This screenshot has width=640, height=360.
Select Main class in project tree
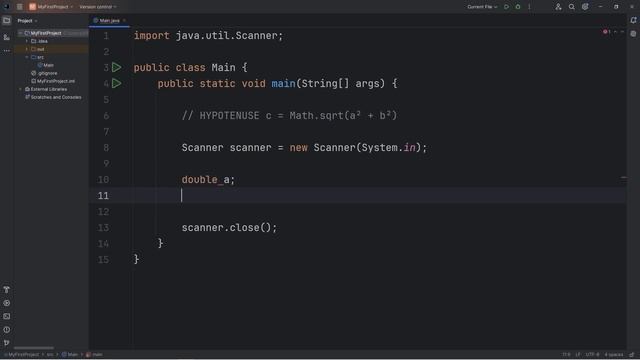(x=46, y=65)
